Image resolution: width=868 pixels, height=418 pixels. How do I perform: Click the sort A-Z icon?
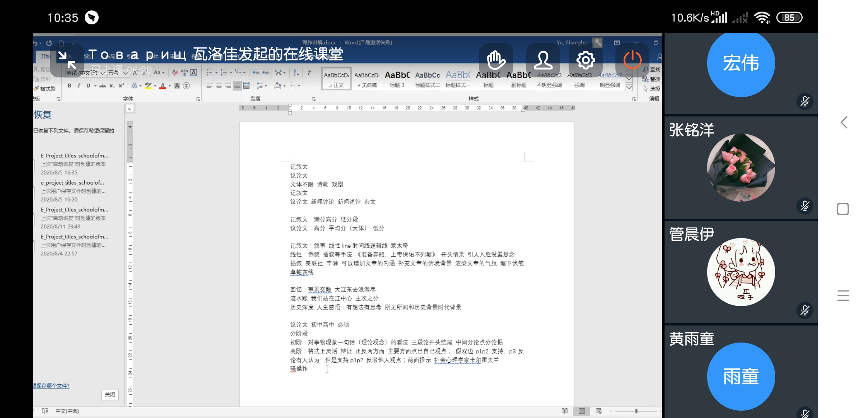click(x=296, y=72)
